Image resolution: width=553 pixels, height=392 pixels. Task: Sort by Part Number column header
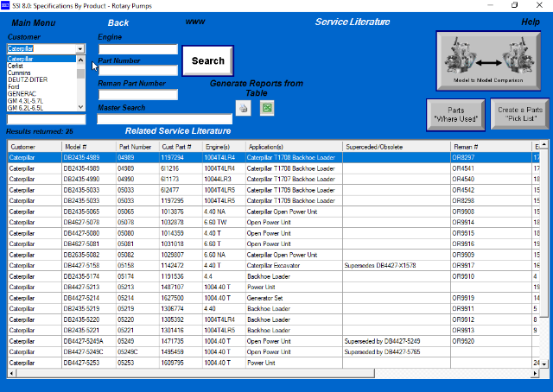tap(137, 147)
